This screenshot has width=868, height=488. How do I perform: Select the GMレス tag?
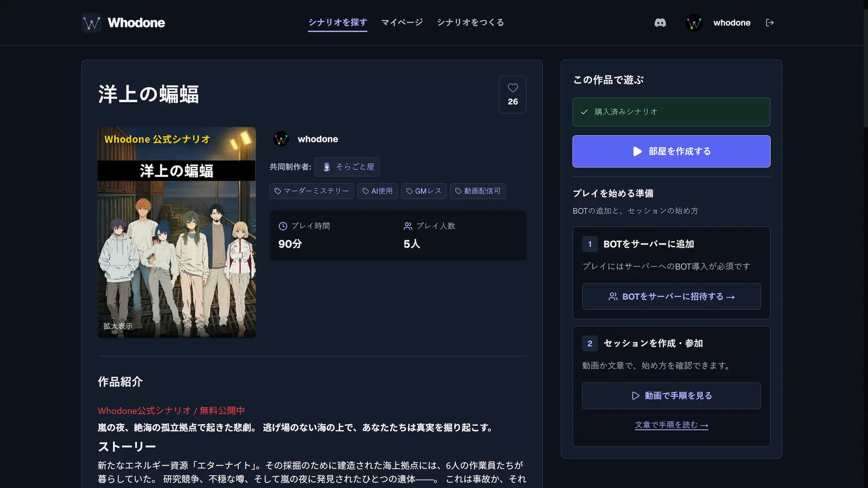coord(424,191)
